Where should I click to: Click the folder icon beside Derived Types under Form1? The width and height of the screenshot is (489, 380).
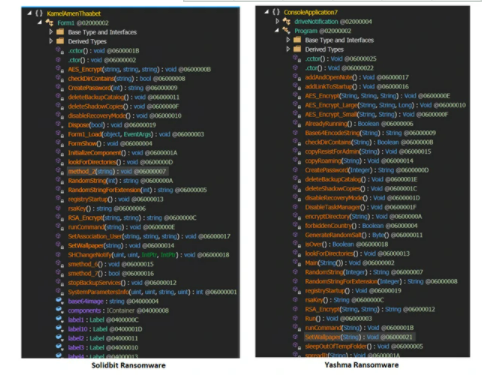[x=60, y=41]
